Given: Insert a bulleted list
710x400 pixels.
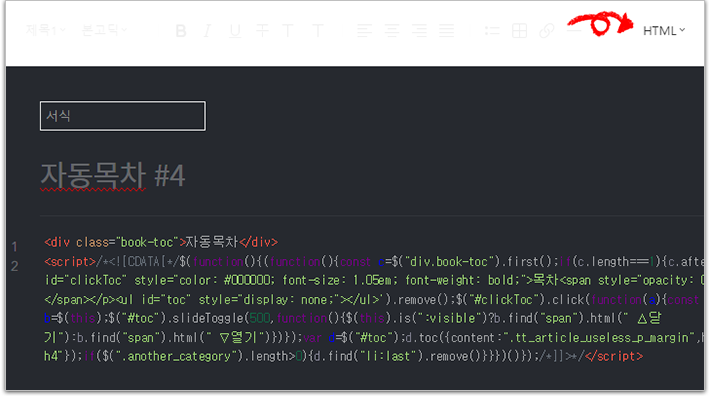Looking at the screenshot, I should tap(492, 31).
